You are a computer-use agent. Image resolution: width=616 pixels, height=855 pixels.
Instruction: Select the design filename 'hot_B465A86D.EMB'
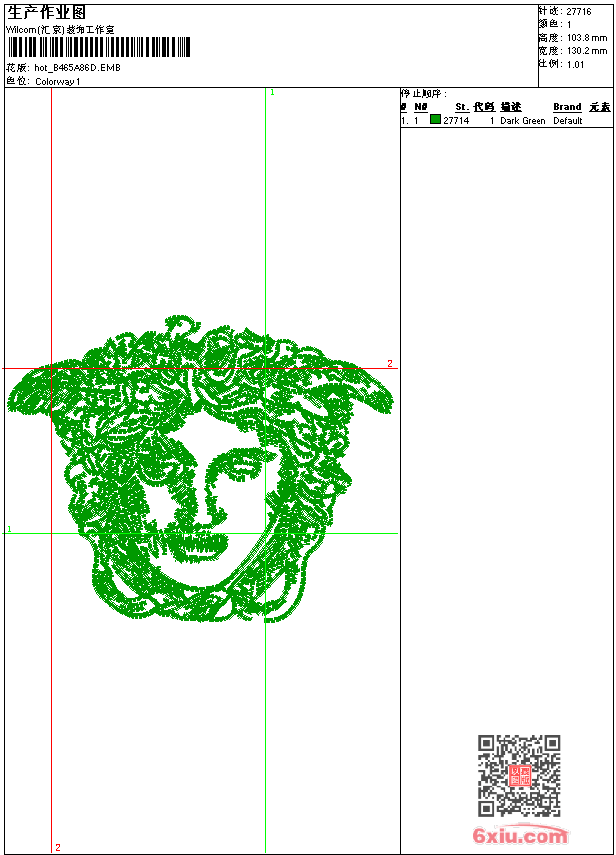point(77,68)
